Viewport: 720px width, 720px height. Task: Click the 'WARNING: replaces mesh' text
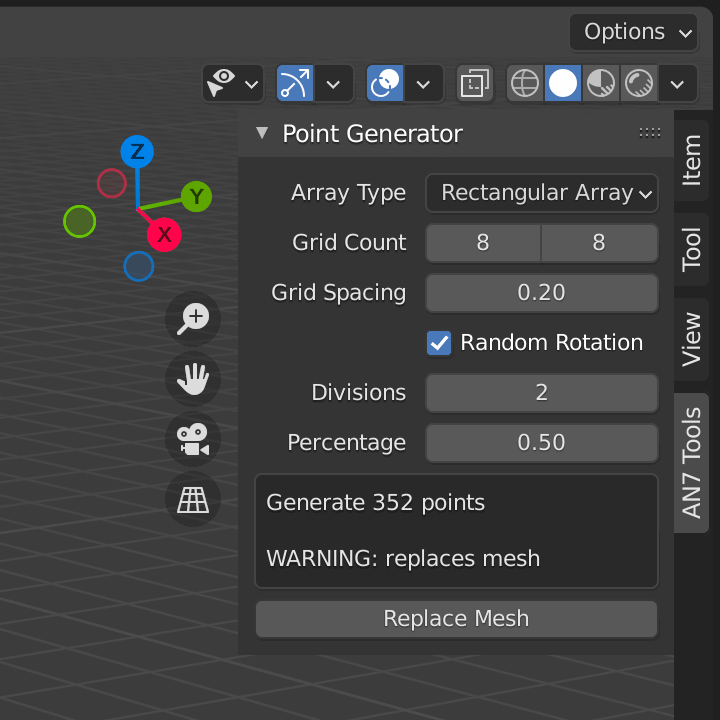403,558
